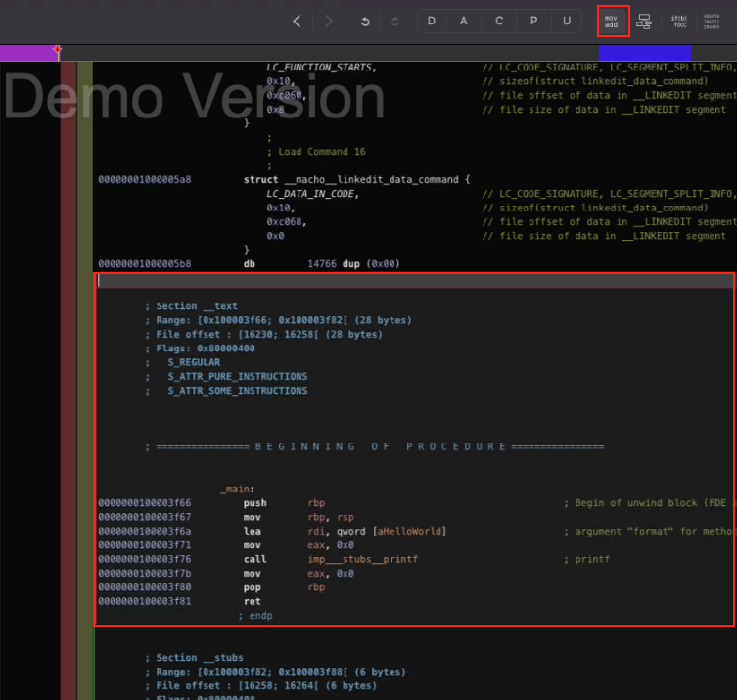Screen dimensions: 737x700
Task: Click the back navigation arrow
Action: (298, 21)
